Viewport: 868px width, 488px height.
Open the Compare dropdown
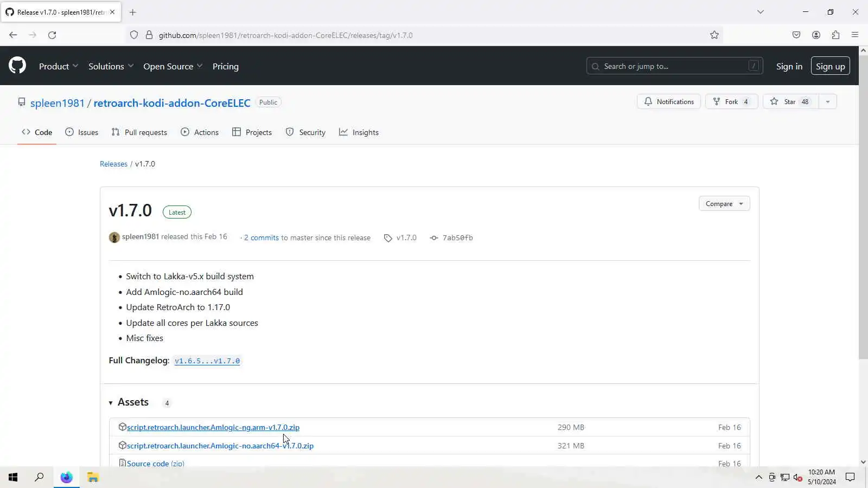click(724, 204)
